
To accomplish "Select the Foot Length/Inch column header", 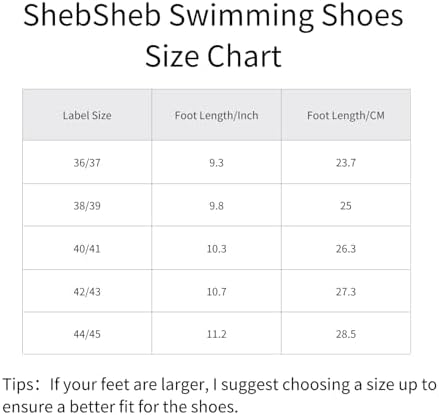I will click(216, 115).
